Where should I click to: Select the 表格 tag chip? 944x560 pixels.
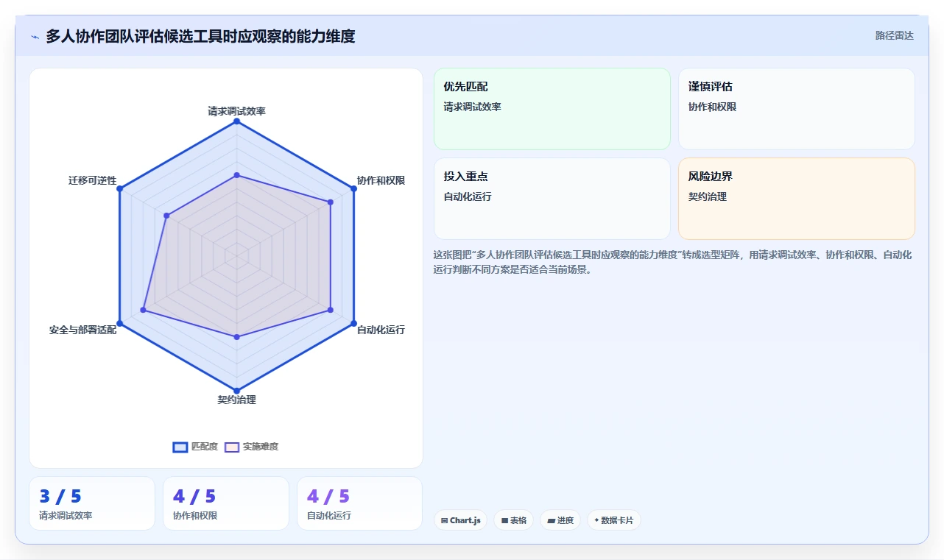pos(513,520)
